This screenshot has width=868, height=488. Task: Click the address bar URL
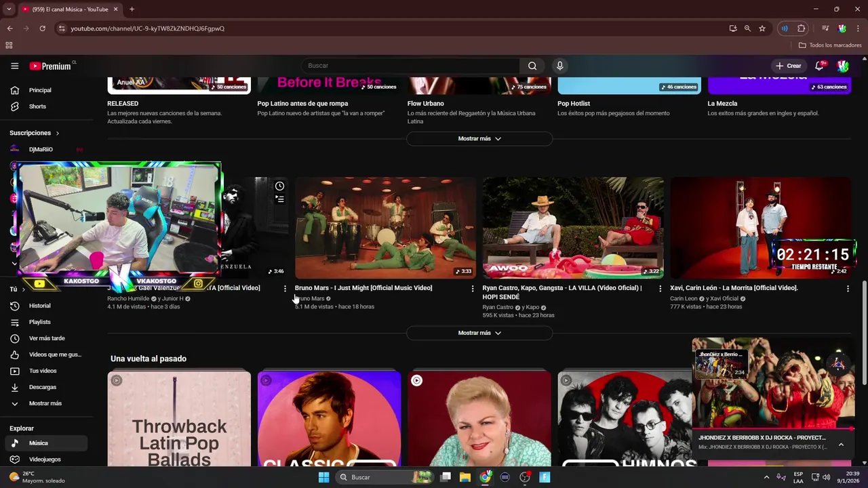coord(148,28)
